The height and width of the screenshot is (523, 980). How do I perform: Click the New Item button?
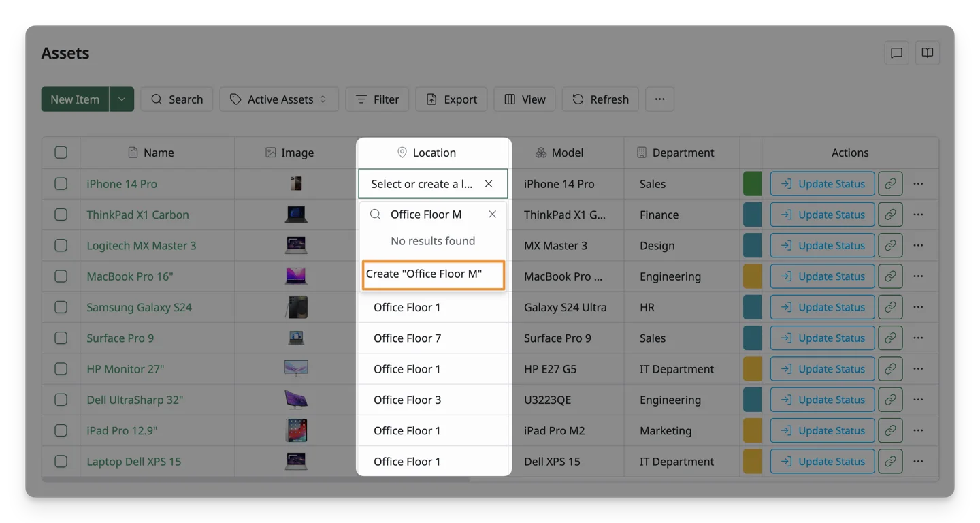click(75, 99)
